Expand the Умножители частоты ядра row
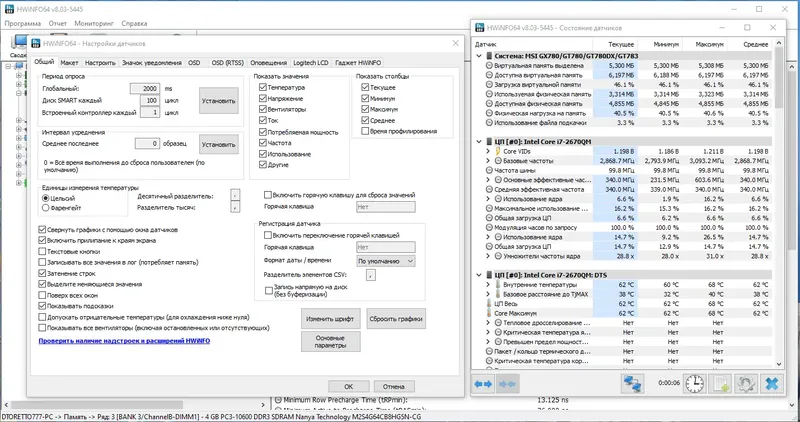The image size is (800, 422). pos(488,256)
